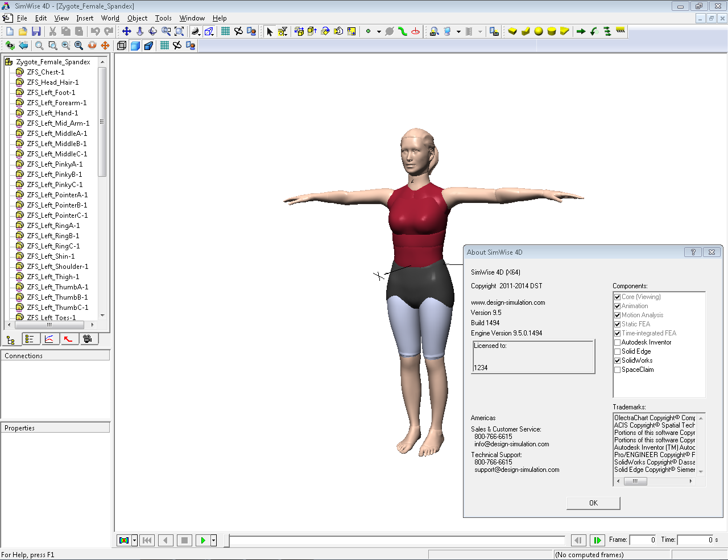Select the yellow cylinder primitive tool
Screen dimensions: 728x560
pyautogui.click(x=551, y=31)
